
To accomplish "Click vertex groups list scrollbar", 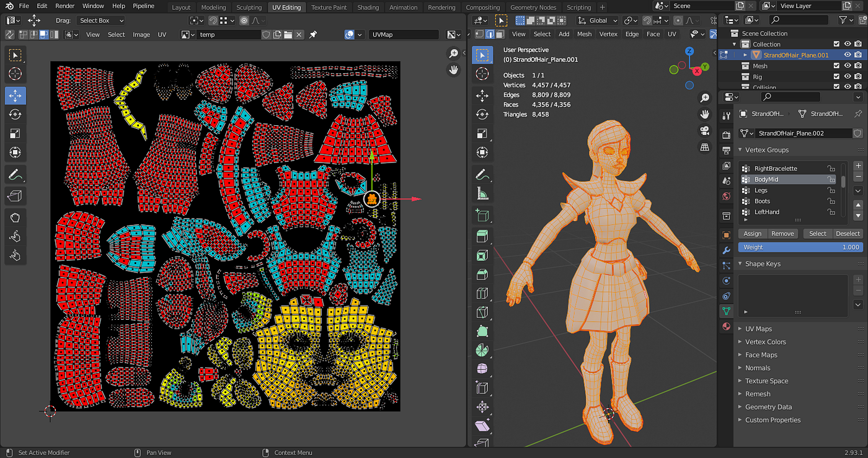I will pyautogui.click(x=843, y=181).
